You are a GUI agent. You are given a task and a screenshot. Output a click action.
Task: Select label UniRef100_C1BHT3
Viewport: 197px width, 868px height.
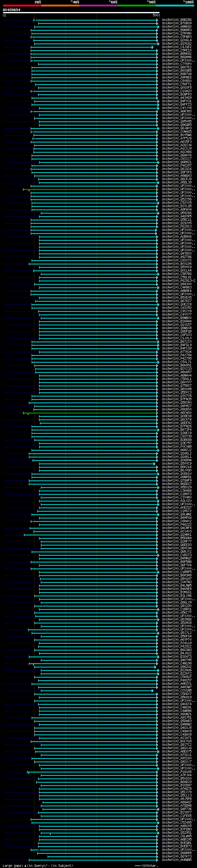click(x=177, y=494)
